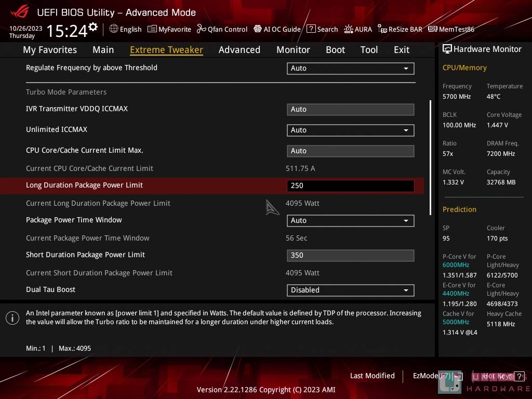Viewport: 532px width, 399px height.
Task: Open the Unlimited ICCMAX dropdown
Action: (x=350, y=130)
